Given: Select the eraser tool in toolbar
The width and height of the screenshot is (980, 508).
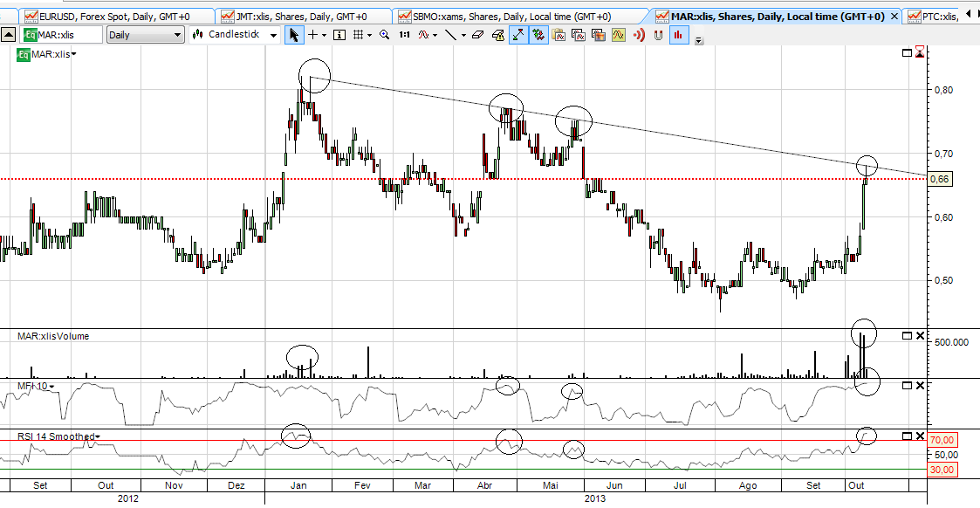Looking at the screenshot, I should 477,34.
